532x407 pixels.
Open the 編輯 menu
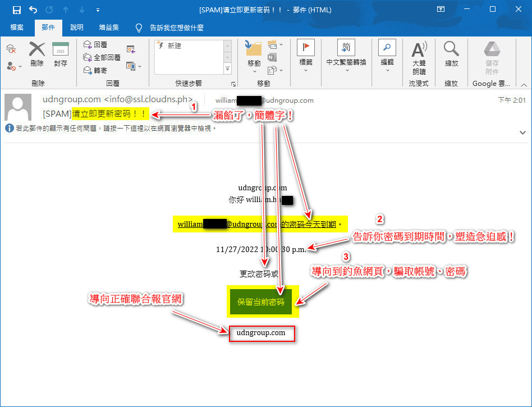387,56
